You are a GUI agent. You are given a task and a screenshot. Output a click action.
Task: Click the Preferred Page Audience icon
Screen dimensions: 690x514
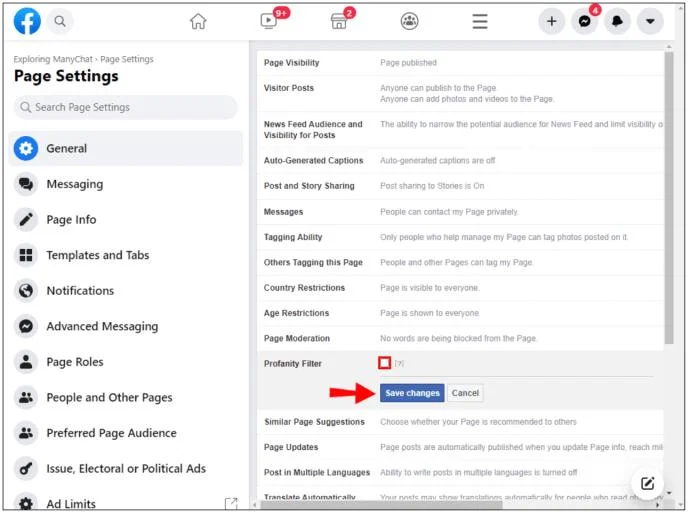[x=26, y=433]
